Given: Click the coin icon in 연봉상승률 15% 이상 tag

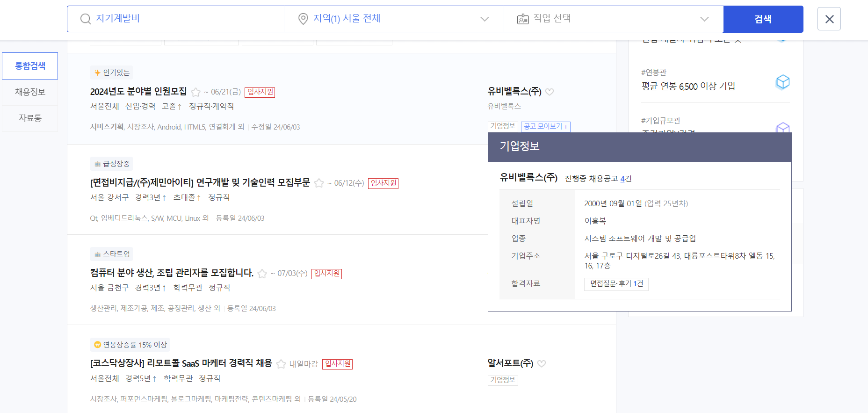Looking at the screenshot, I should pyautogui.click(x=97, y=345).
